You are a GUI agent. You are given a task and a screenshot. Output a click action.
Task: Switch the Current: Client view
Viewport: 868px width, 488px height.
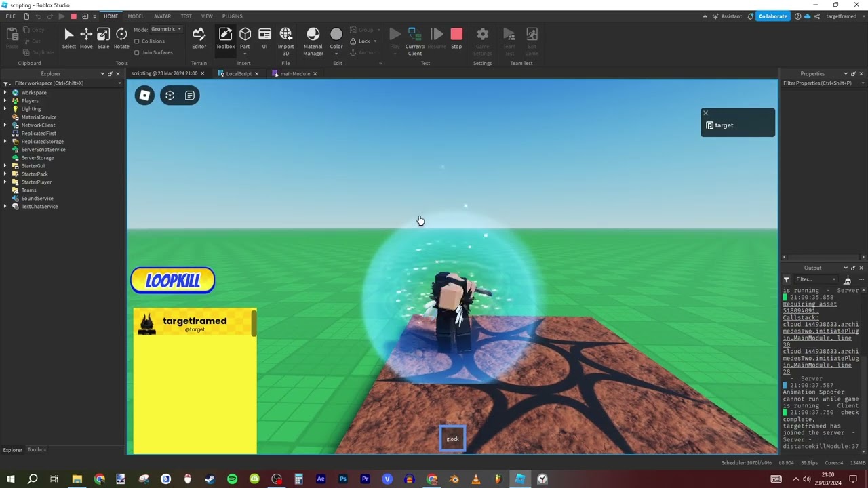[415, 41]
